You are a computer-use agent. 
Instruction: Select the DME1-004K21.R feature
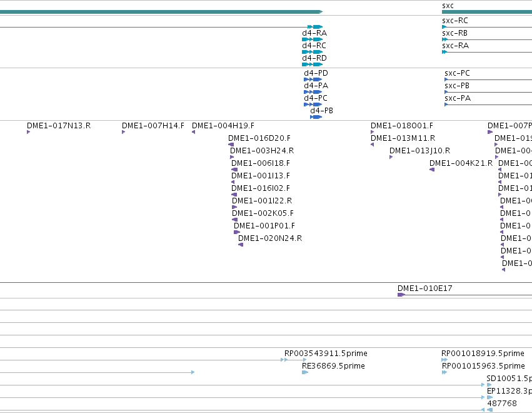[x=432, y=170]
